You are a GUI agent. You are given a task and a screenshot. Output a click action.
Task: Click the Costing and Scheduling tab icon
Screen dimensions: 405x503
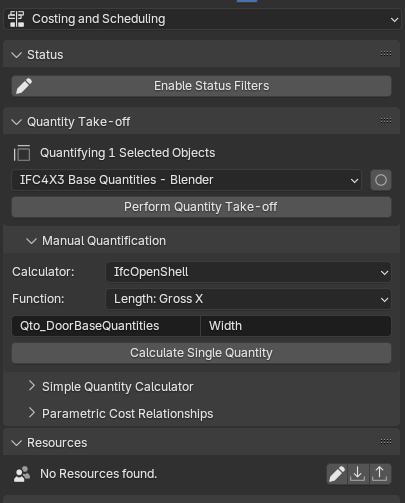[x=16, y=19]
